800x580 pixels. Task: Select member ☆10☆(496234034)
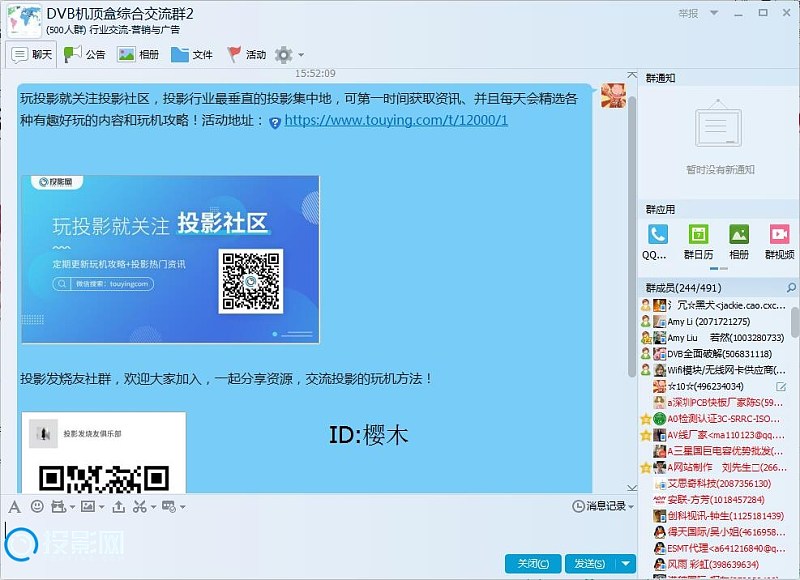pos(714,387)
